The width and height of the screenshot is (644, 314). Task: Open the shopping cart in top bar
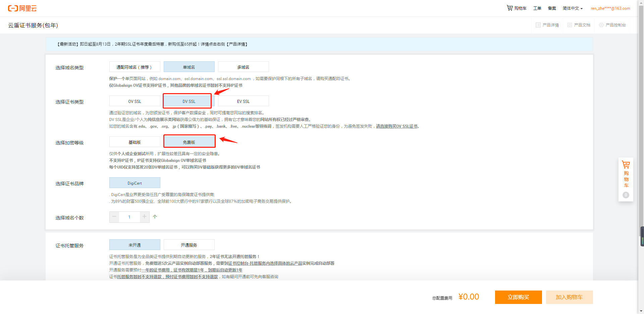[517, 8]
